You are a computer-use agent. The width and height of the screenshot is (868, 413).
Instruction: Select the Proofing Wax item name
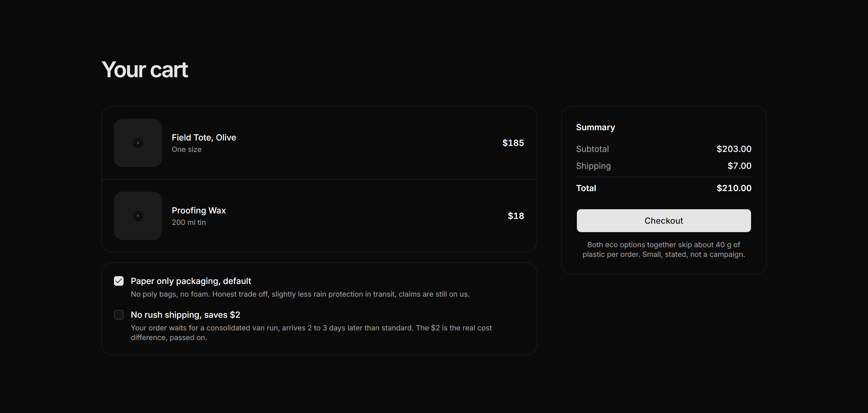point(199,210)
